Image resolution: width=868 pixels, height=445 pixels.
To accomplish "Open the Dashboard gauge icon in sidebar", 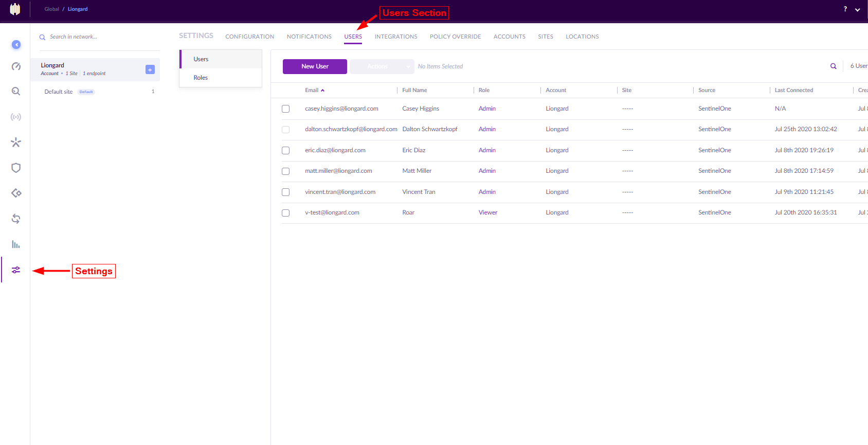I will click(x=16, y=66).
